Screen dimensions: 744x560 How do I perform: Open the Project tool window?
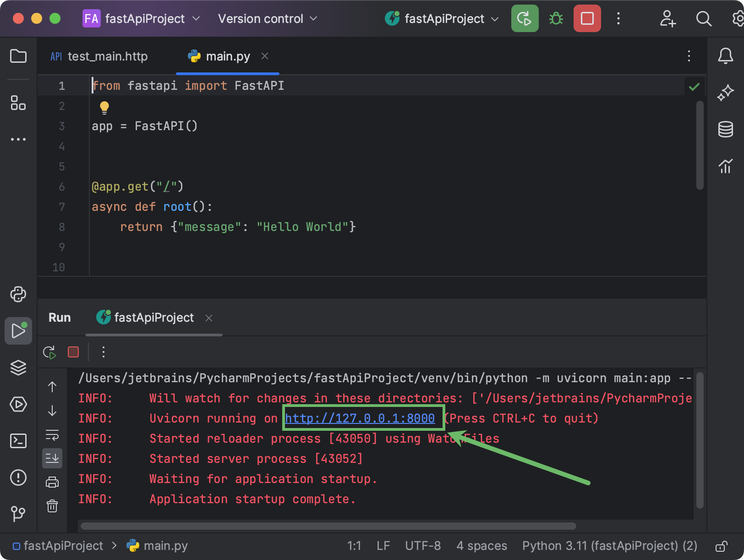[18, 56]
